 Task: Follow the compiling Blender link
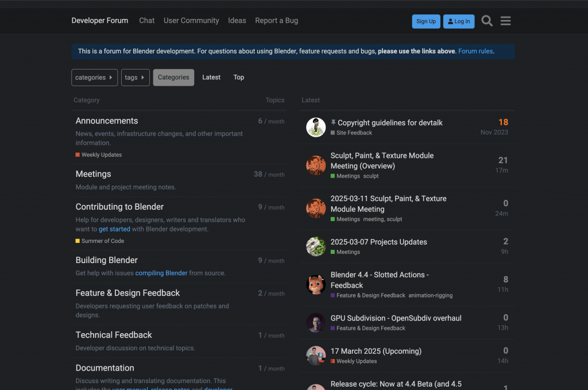click(161, 273)
